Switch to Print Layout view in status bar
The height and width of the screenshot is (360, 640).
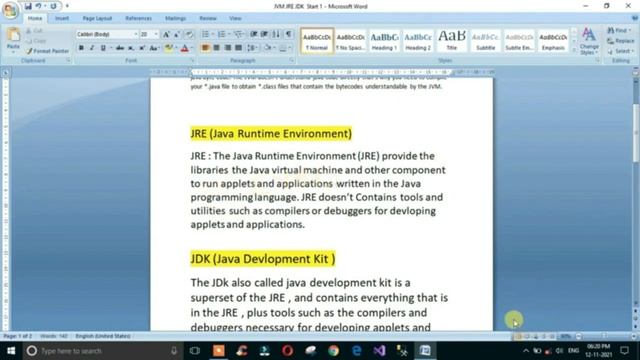[518, 336]
